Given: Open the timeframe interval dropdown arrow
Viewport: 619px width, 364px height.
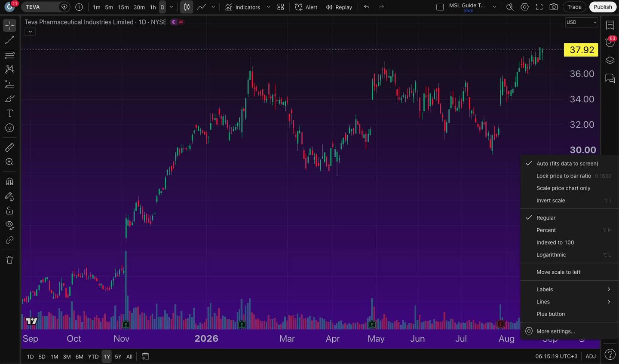Looking at the screenshot, I should point(172,7).
